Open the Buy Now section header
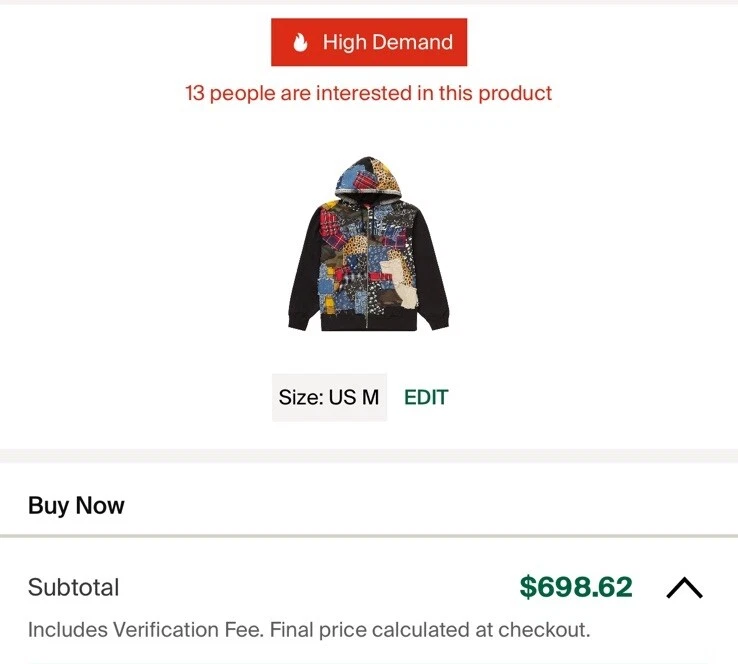This screenshot has width=738, height=664. point(76,505)
